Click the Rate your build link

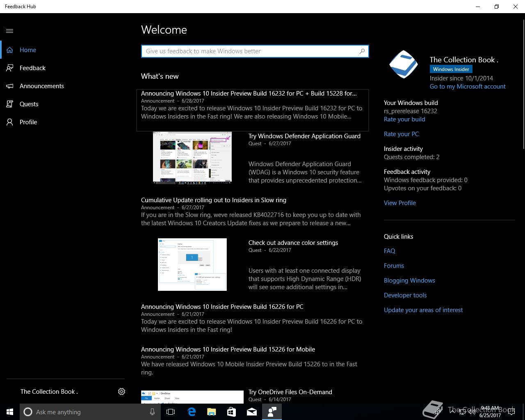(x=404, y=119)
